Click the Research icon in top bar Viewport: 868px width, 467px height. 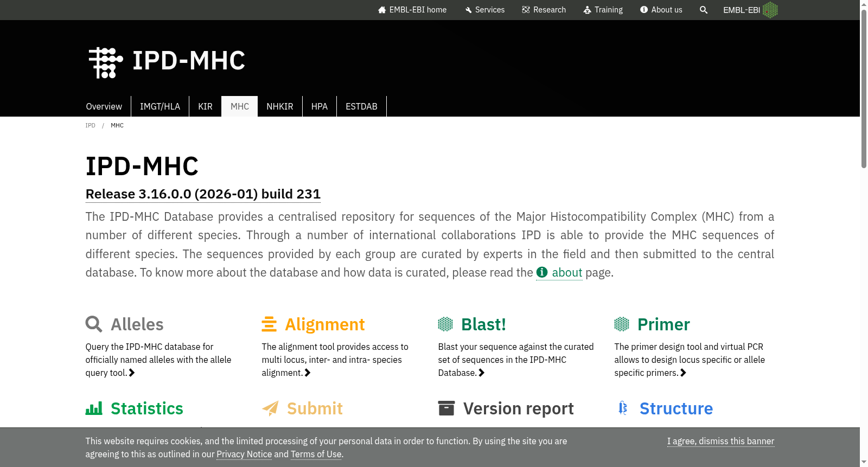click(526, 10)
